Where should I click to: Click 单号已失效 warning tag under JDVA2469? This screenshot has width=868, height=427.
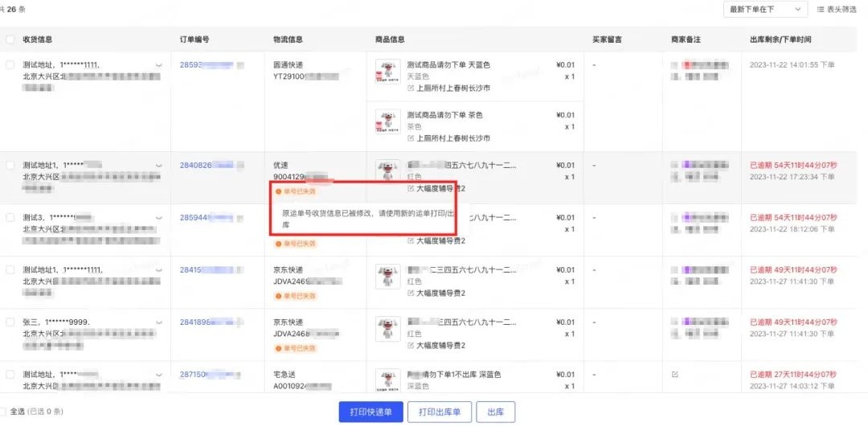pyautogui.click(x=295, y=296)
